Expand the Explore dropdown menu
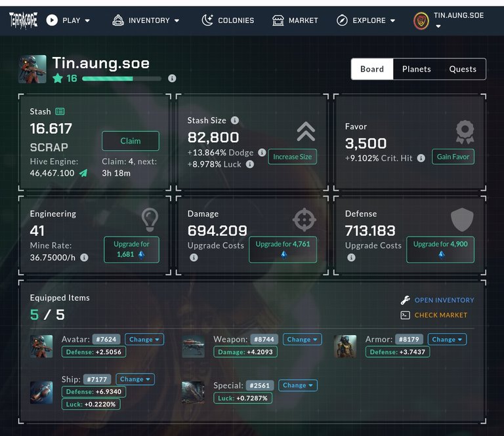The height and width of the screenshot is (436, 504). pos(393,20)
